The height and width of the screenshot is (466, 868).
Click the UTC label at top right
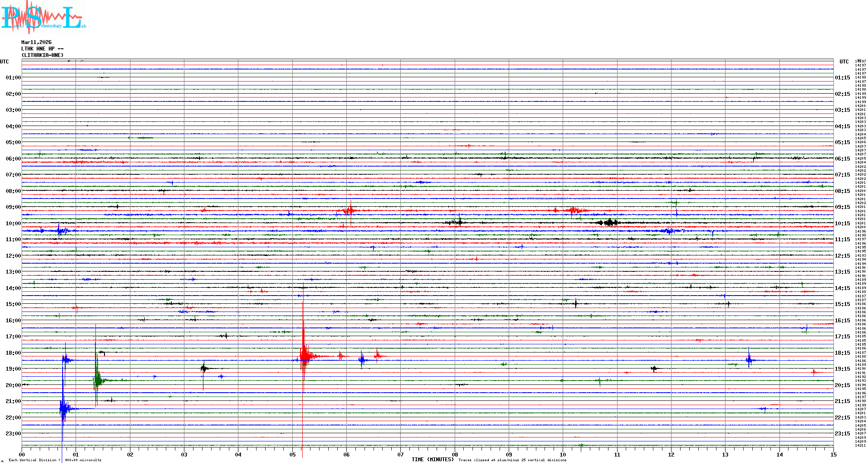pos(844,62)
